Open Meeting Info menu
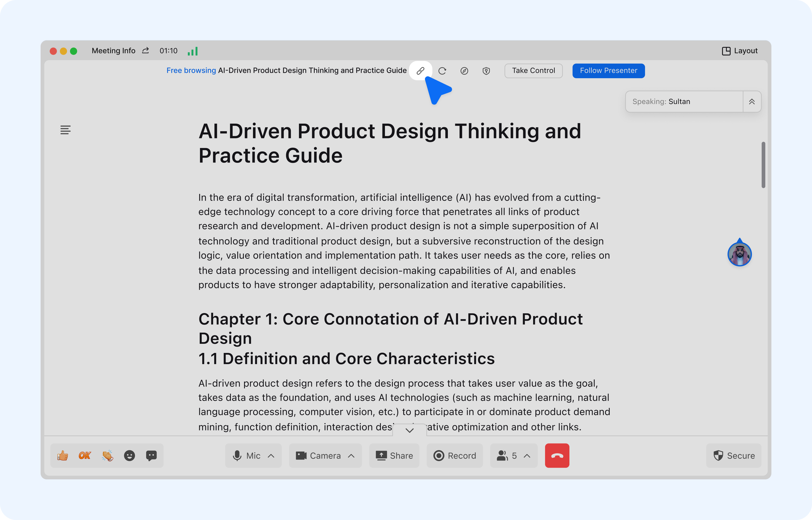 tap(114, 51)
